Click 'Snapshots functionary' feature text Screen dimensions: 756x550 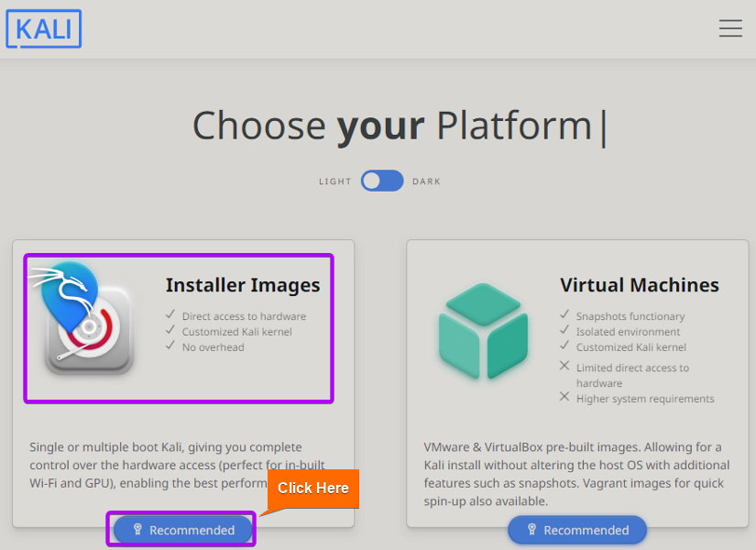(630, 316)
